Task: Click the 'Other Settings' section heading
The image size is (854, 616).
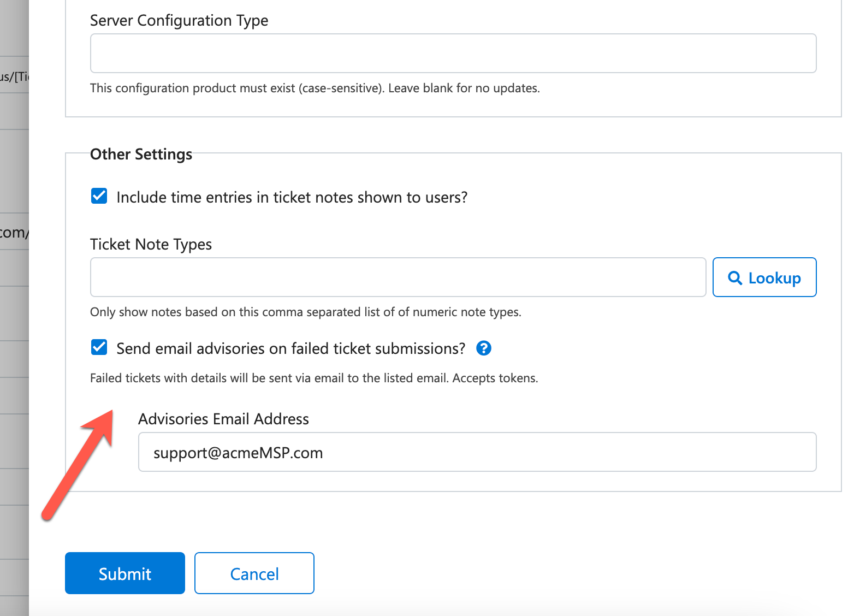Action: (141, 155)
